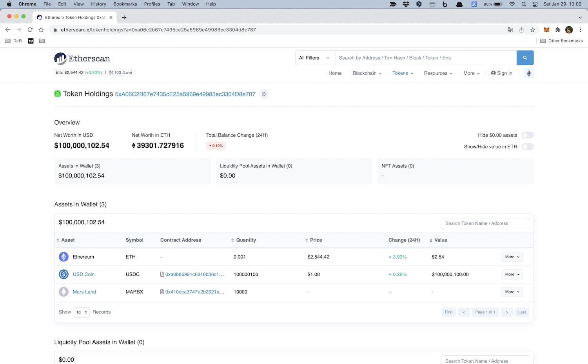Open USDC contract address 0xa0b86991c6218b36c1...

point(194,274)
